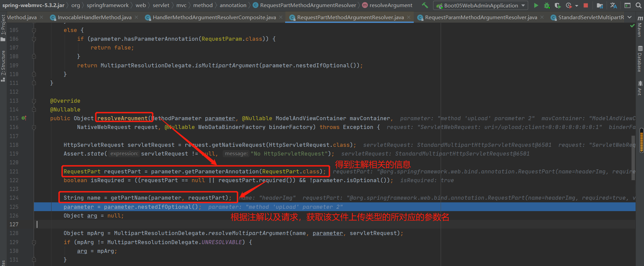Image resolution: width=644 pixels, height=266 pixels.
Task: Close the Method.java tab
Action: pos(41,17)
